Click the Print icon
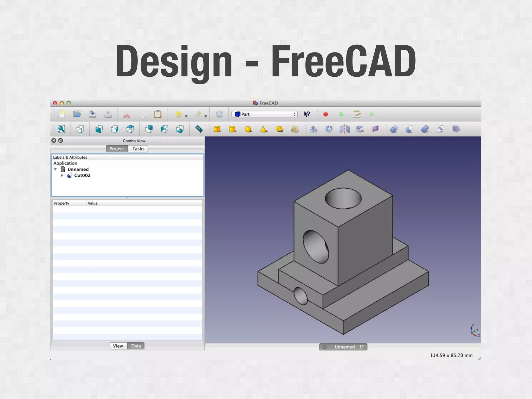The image size is (532, 399). pos(108,114)
